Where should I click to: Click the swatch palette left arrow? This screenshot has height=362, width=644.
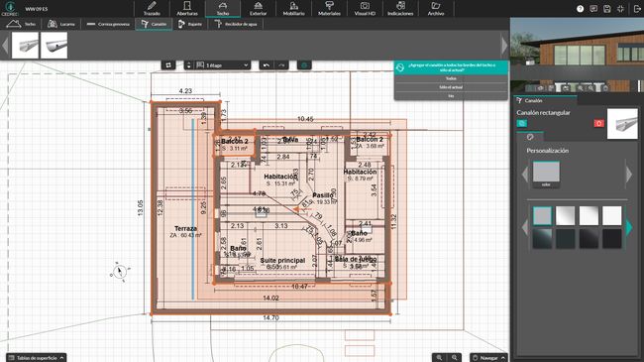(x=525, y=227)
